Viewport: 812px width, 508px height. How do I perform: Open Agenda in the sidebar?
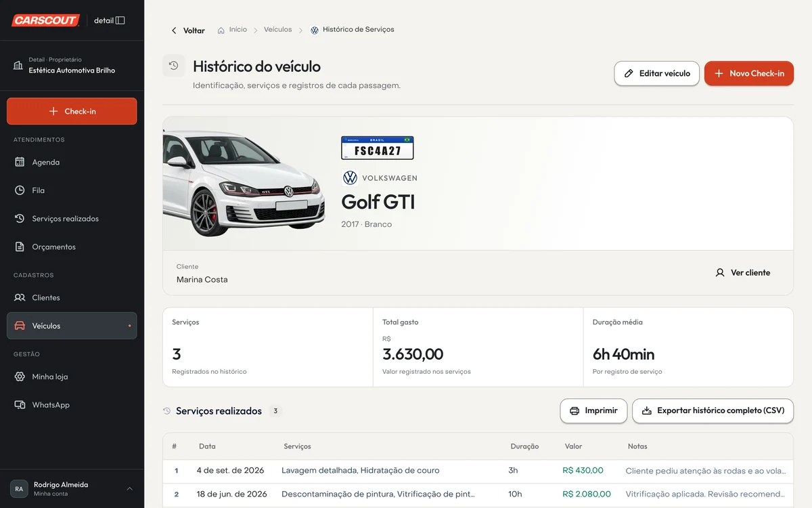pos(72,162)
